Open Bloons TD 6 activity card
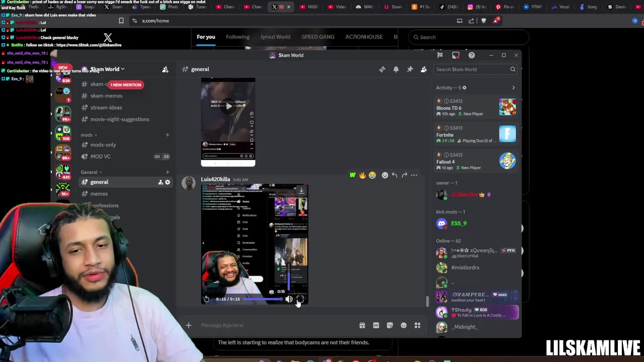 [x=476, y=107]
